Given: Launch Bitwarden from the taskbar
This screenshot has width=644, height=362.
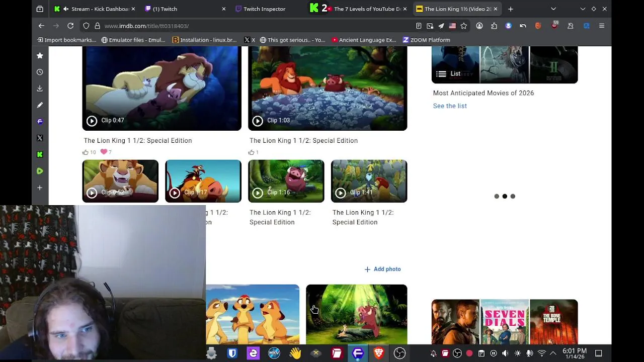Looking at the screenshot, I should 232,353.
